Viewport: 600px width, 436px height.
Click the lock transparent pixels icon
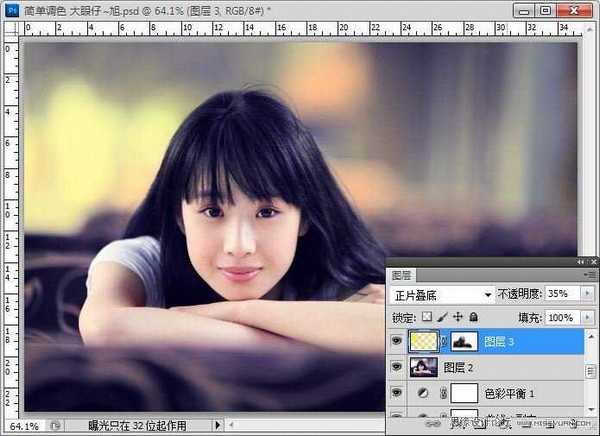(x=425, y=318)
